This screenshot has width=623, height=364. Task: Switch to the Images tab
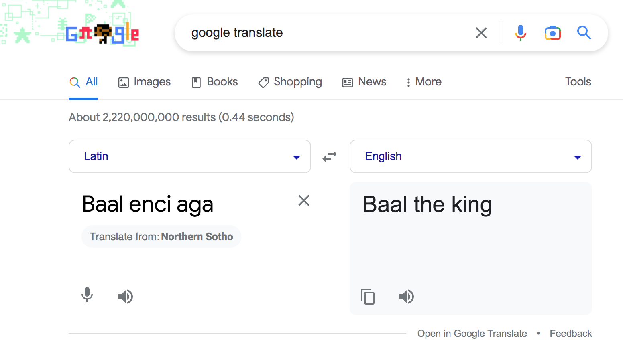144,82
